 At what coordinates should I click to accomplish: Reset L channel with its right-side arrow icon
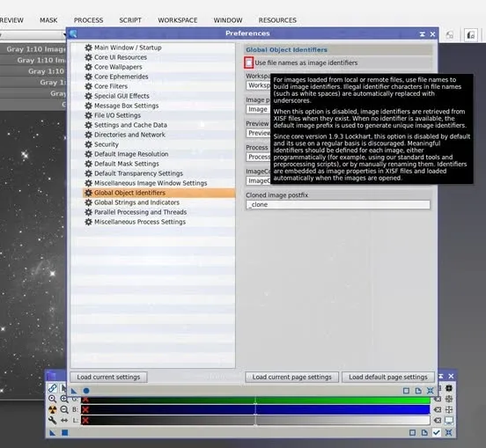pyautogui.click(x=438, y=420)
